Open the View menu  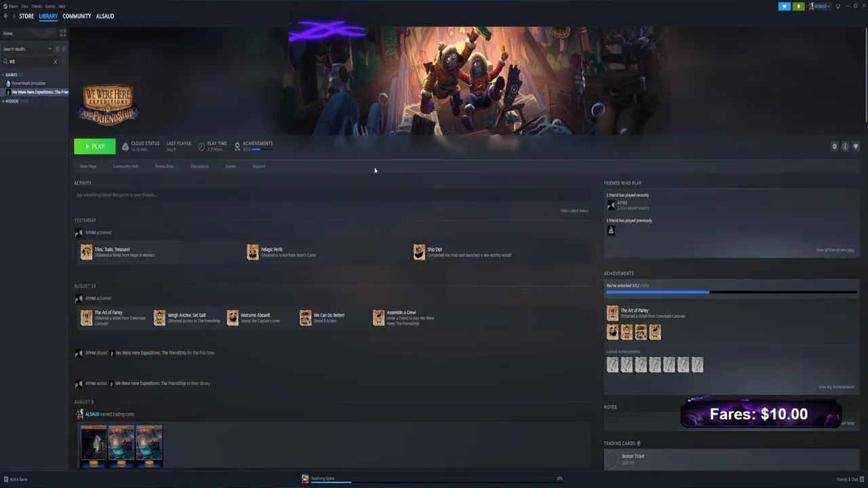coord(24,6)
